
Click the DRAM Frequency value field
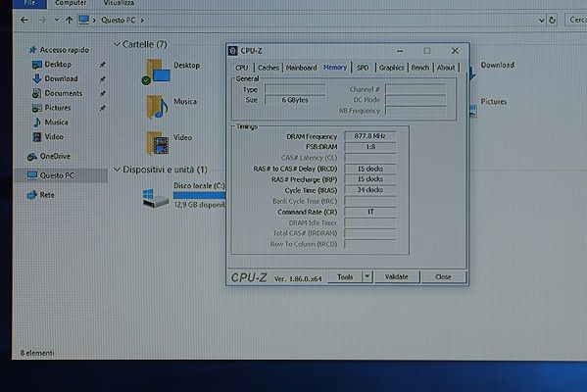[369, 136]
